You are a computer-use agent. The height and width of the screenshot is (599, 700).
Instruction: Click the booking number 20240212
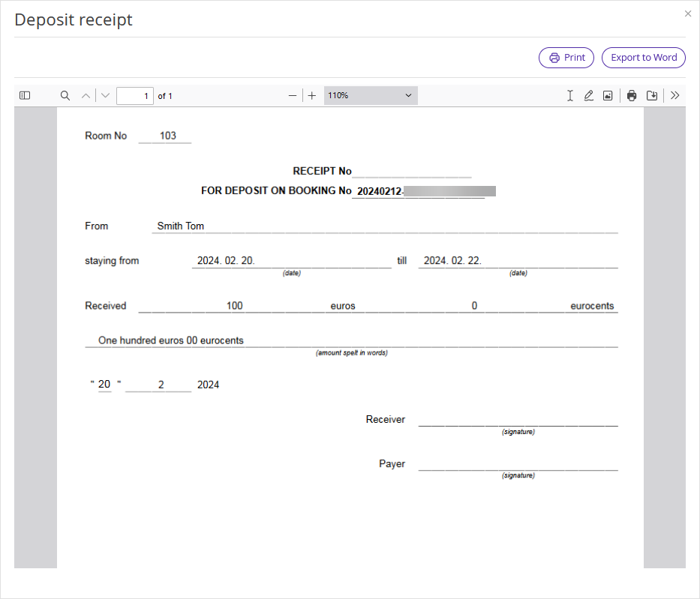pyautogui.click(x=380, y=191)
